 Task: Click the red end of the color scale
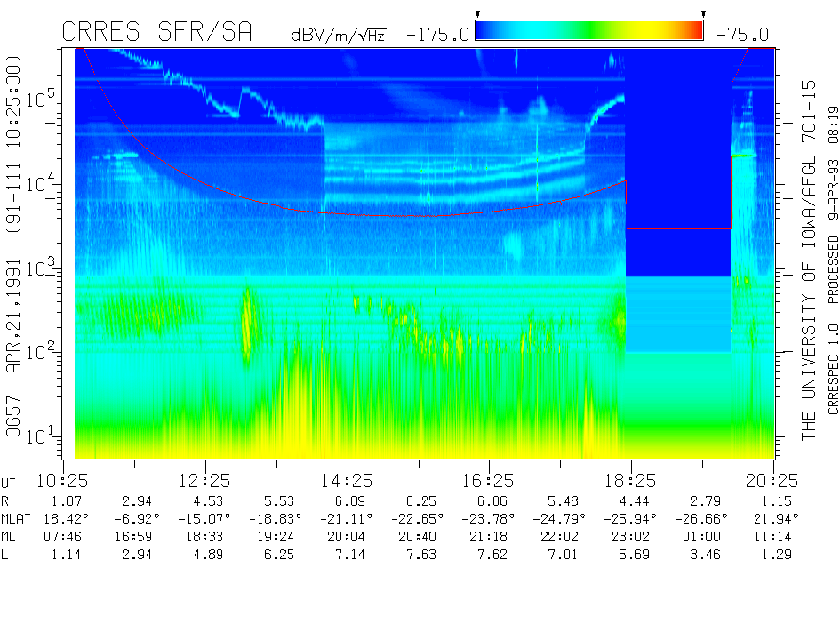tap(695, 31)
